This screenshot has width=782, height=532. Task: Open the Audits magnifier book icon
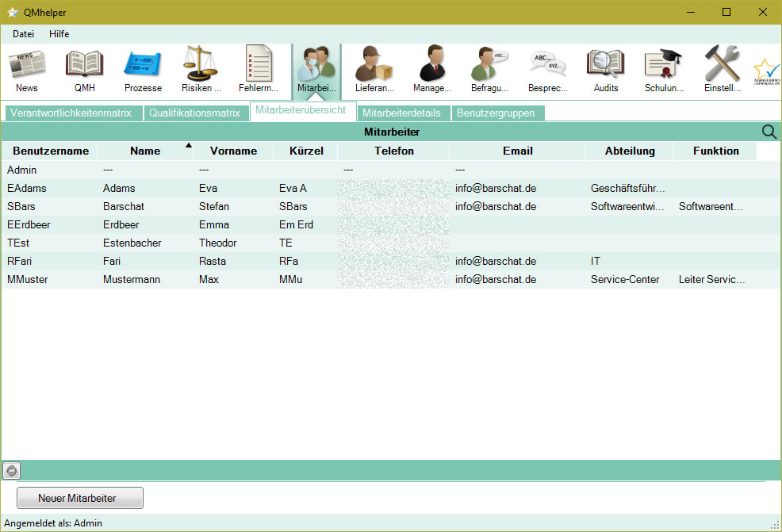[x=605, y=70]
